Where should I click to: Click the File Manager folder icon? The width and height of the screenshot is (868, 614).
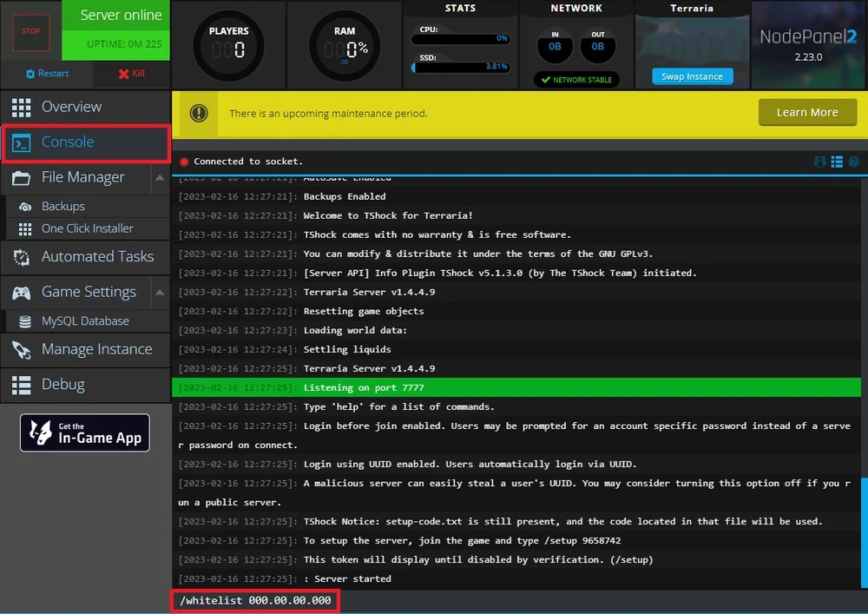pos(22,178)
